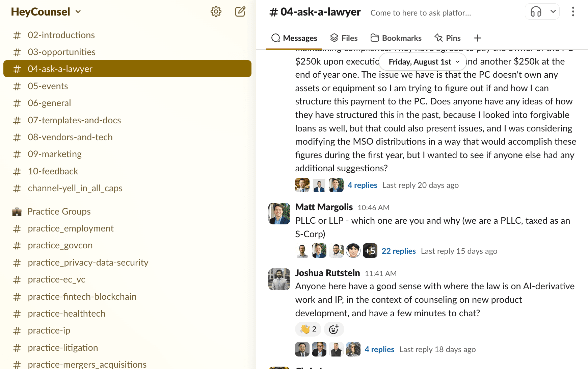Screen dimensions: 588x369
Task: Open workspace settings gear icon
Action: tap(216, 12)
